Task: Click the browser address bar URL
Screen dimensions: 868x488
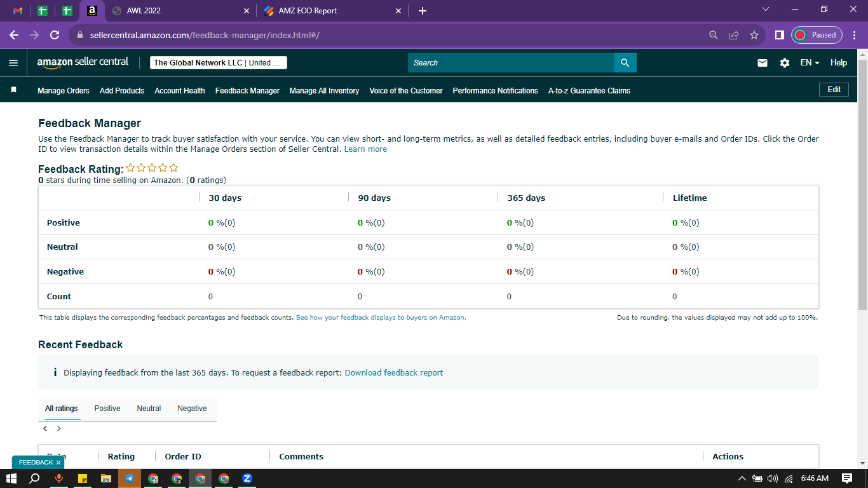Action: 204,35
